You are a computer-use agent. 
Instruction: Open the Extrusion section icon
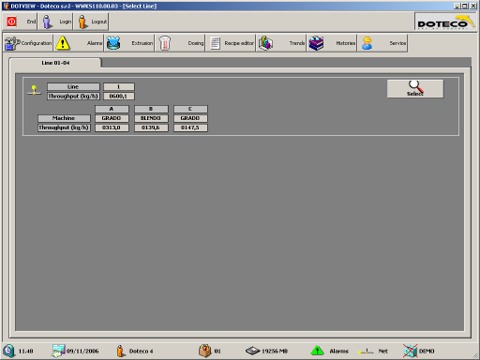click(x=113, y=43)
